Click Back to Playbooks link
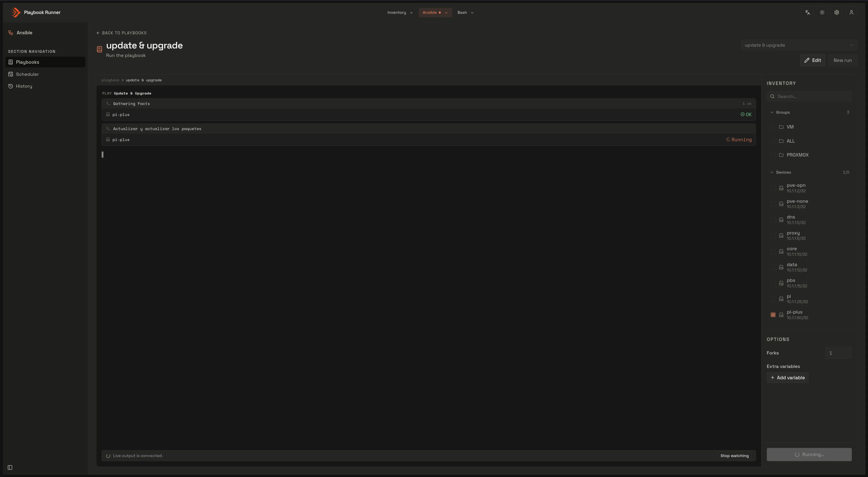The image size is (868, 477). [x=121, y=33]
